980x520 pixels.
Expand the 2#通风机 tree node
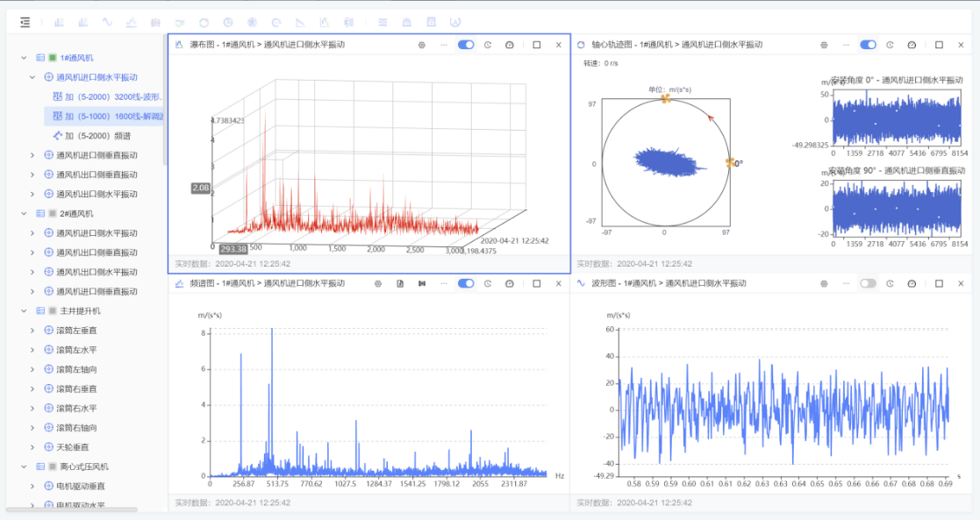[24, 213]
